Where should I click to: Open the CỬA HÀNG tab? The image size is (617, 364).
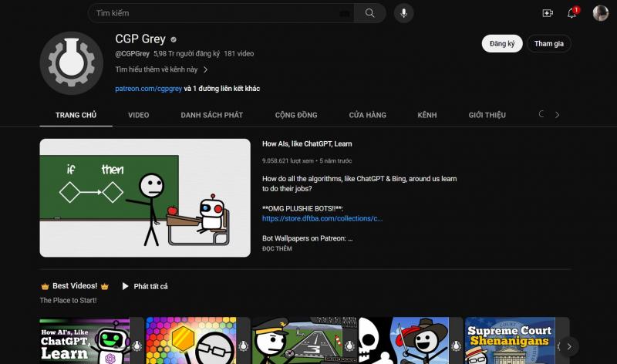tap(368, 116)
